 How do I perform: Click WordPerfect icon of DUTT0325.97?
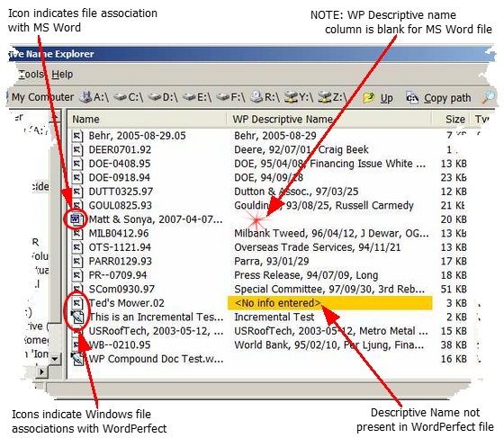coord(77,192)
